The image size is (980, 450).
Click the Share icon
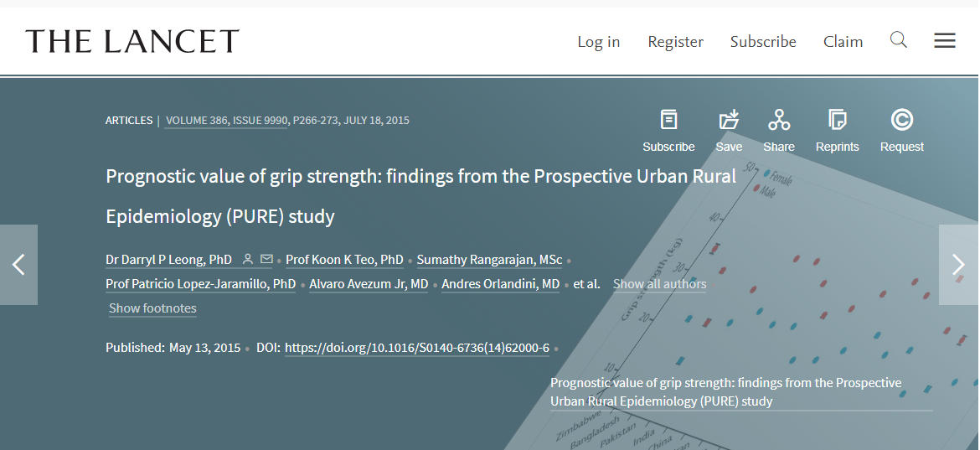(779, 119)
